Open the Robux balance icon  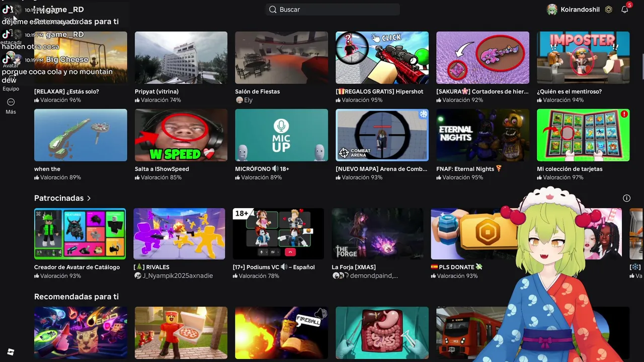coord(609,10)
